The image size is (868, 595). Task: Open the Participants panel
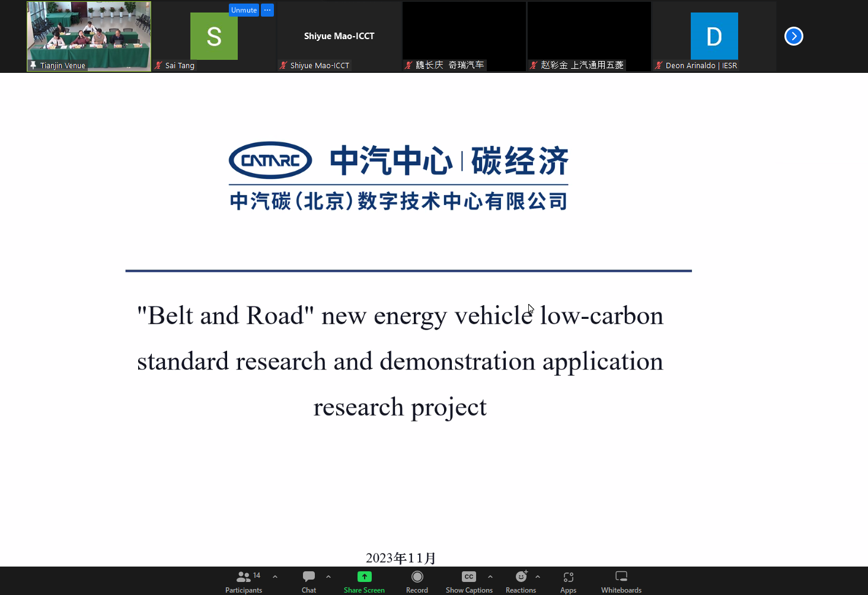click(x=243, y=581)
